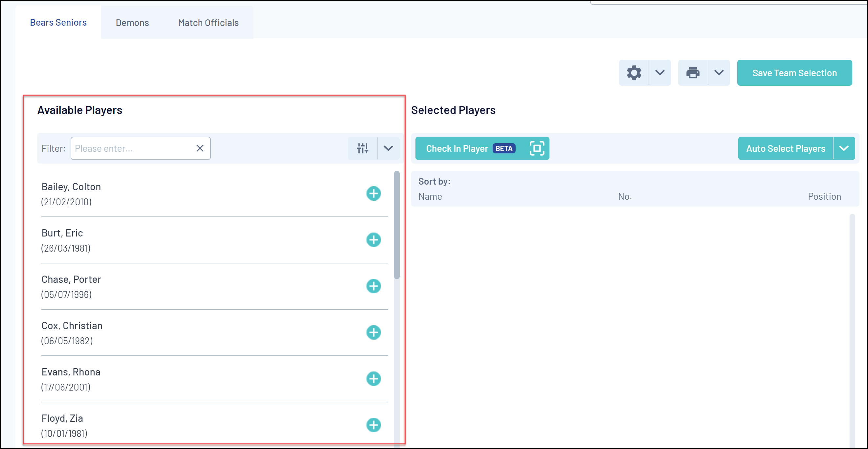Add Bailey, Colton with plus icon

373,193
